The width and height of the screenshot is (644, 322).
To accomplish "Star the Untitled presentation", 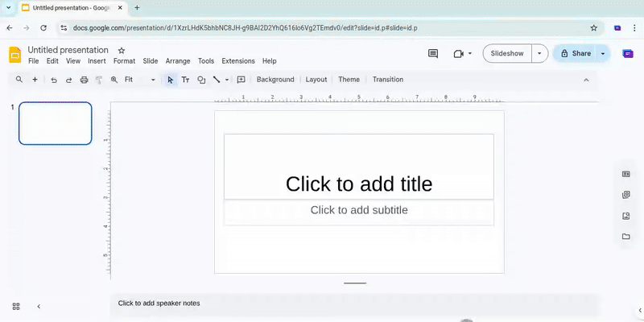I will pos(122,50).
